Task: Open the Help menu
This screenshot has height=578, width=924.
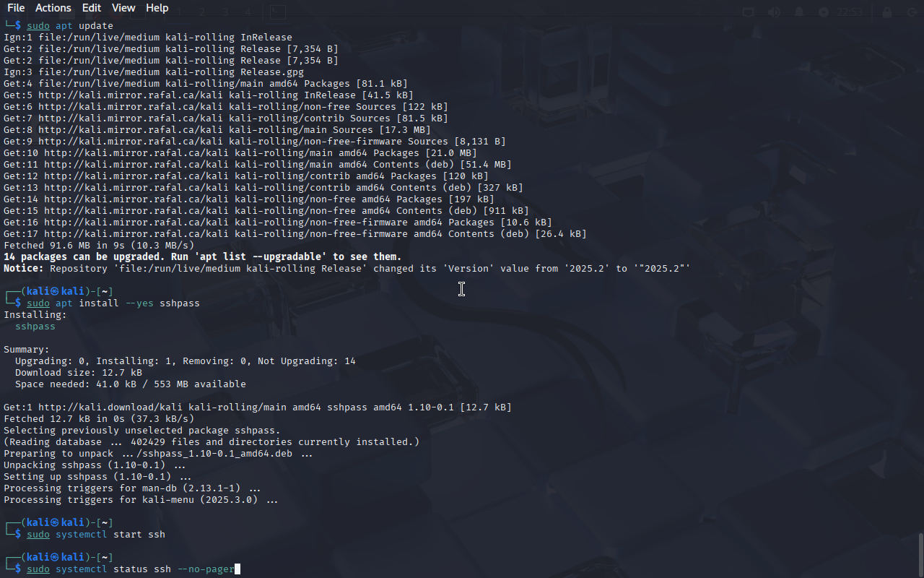Action: pos(157,8)
